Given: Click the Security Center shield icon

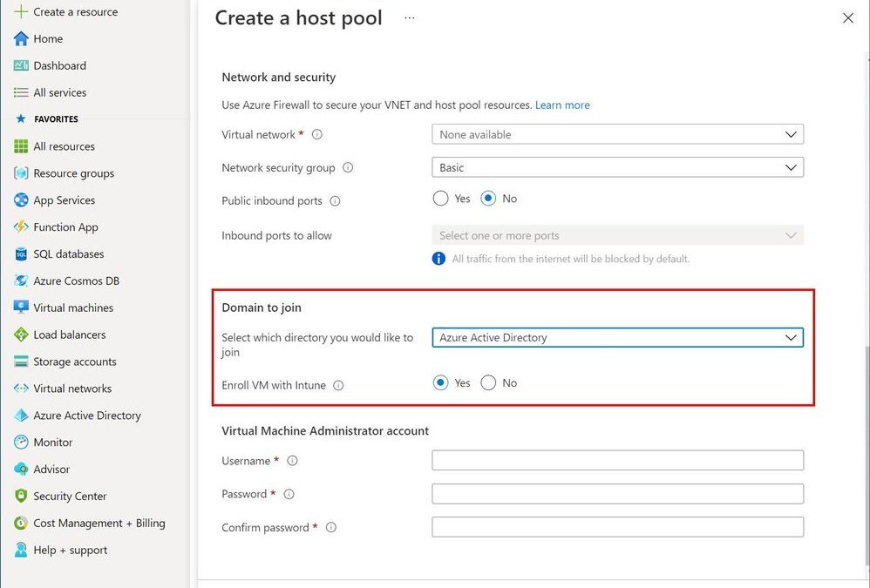Looking at the screenshot, I should click(x=21, y=496).
